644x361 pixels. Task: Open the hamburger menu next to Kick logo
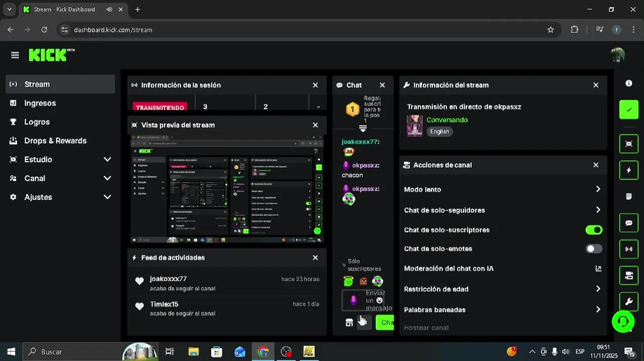pyautogui.click(x=15, y=55)
